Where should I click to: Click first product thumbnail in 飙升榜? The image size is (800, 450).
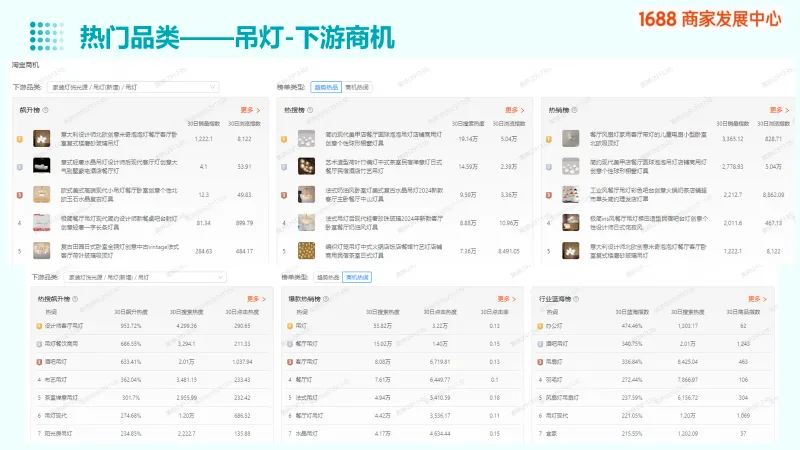pos(41,139)
